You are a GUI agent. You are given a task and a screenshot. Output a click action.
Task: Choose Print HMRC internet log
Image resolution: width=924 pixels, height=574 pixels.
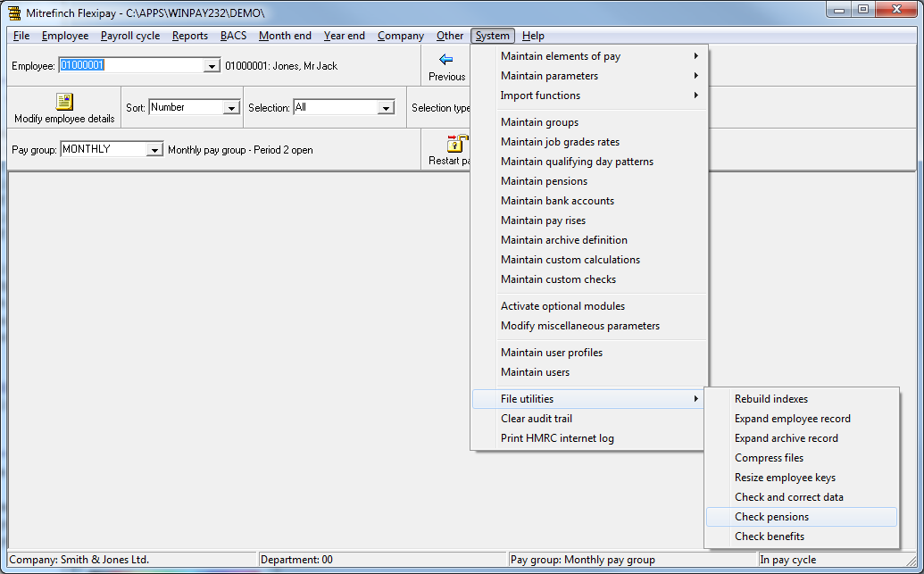pyautogui.click(x=589, y=438)
